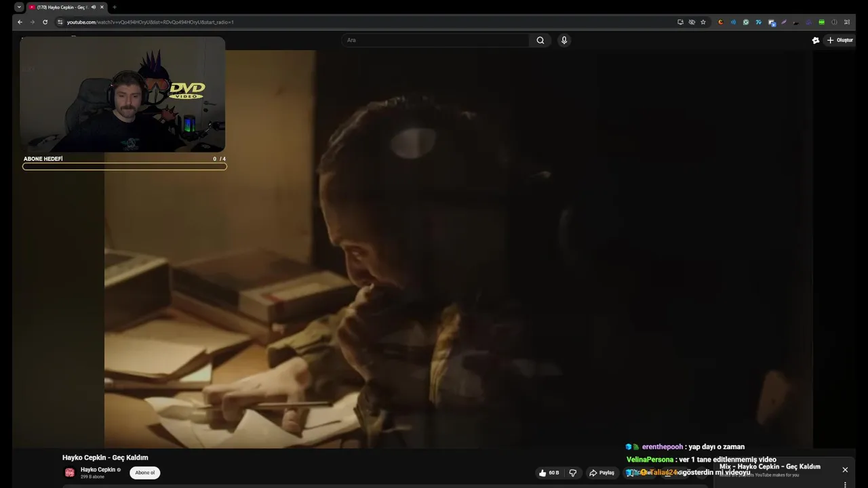Open the blue window-overlay extension icon
Viewport: 868px width, 488px height.
pyautogui.click(x=772, y=22)
